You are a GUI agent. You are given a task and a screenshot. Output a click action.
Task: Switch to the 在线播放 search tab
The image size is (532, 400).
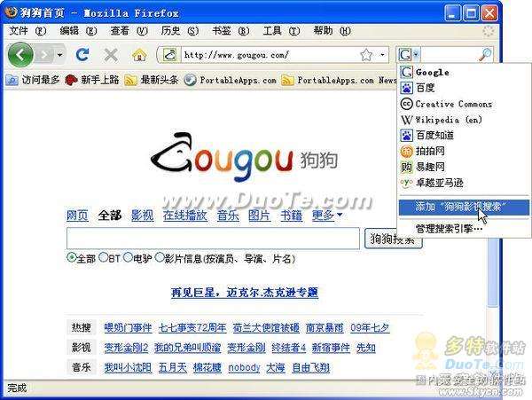click(185, 216)
